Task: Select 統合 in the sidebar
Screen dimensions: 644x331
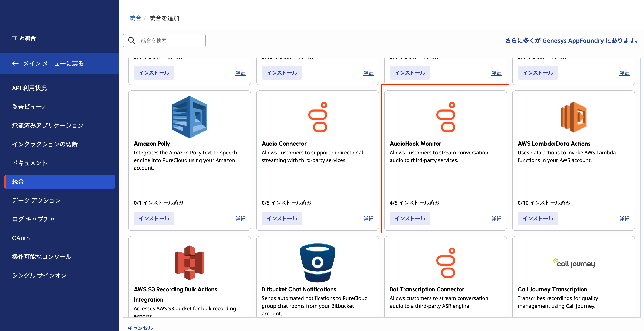Action: click(59, 182)
